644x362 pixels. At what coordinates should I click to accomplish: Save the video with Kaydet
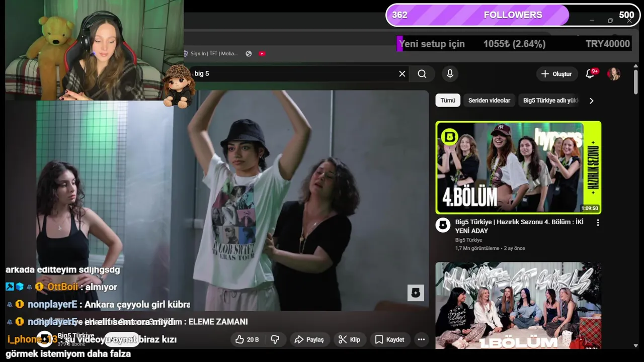[389, 340]
